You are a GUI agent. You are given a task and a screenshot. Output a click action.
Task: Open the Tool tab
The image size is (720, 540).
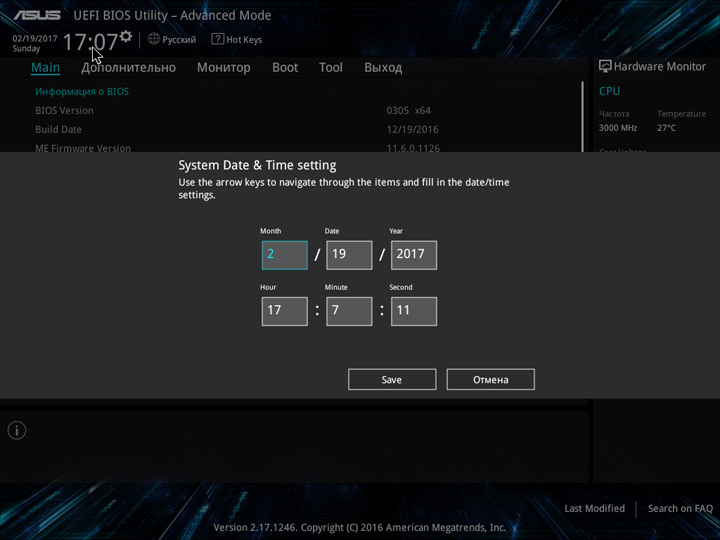coord(331,68)
